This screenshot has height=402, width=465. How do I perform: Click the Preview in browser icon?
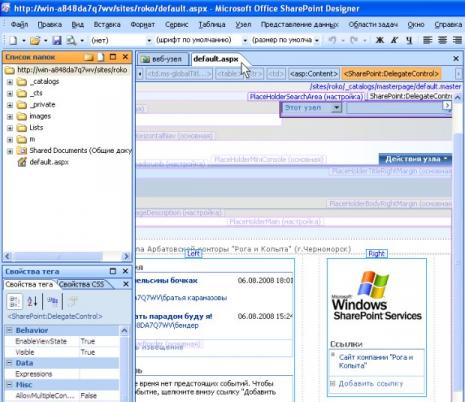[x=71, y=40]
